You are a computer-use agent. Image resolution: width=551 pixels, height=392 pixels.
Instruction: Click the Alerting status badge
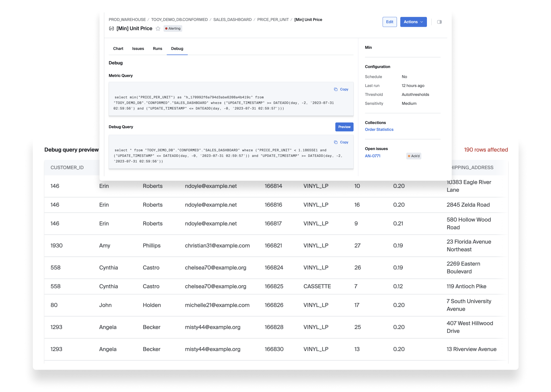tap(173, 29)
